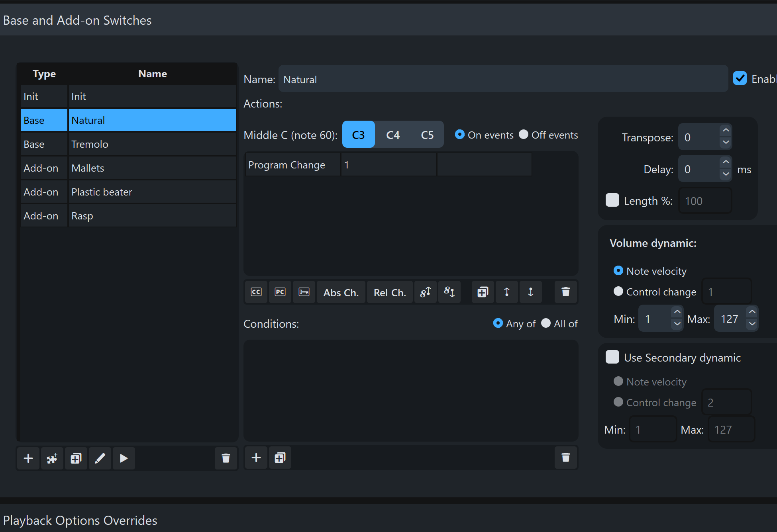Enable the Length % checkbox
777x532 pixels.
click(612, 200)
